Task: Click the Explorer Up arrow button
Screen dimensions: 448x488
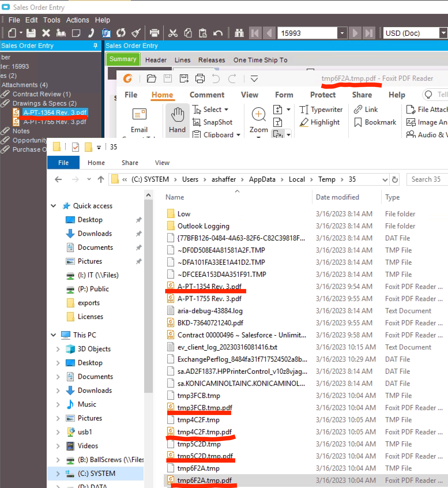Action: click(x=101, y=179)
